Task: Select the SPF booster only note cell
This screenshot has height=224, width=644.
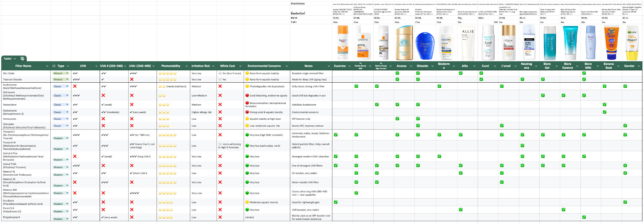Action: [x=311, y=119]
